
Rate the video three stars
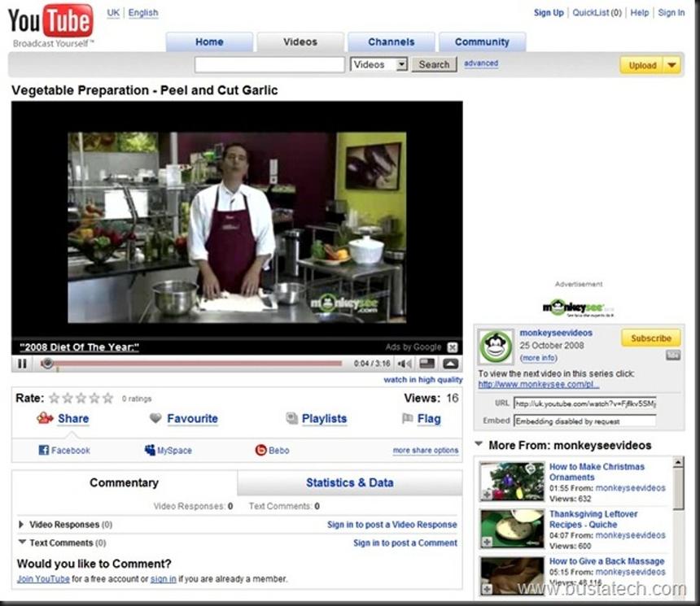(x=81, y=398)
